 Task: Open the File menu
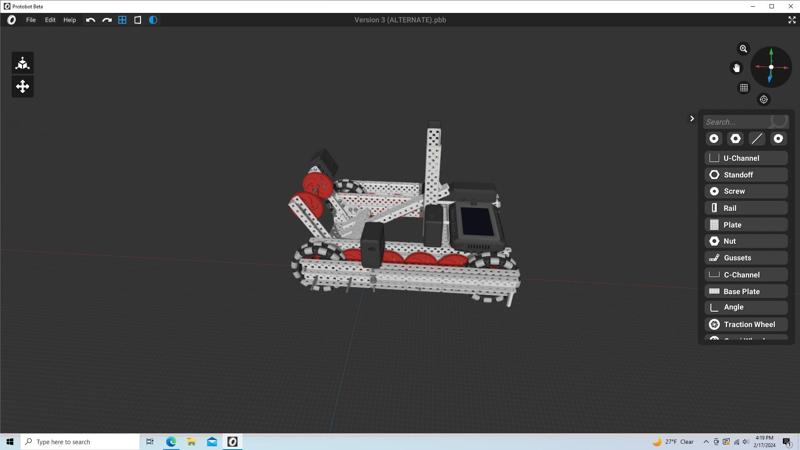(x=31, y=20)
